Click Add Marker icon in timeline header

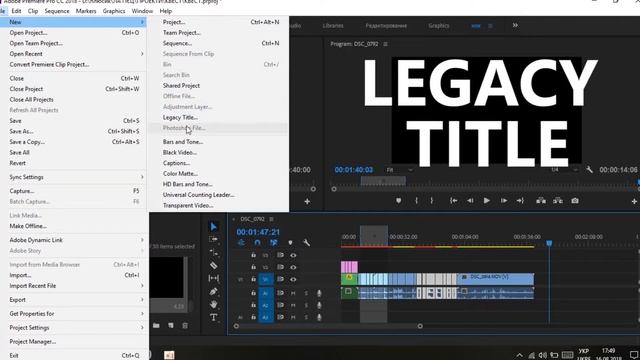tap(290, 242)
